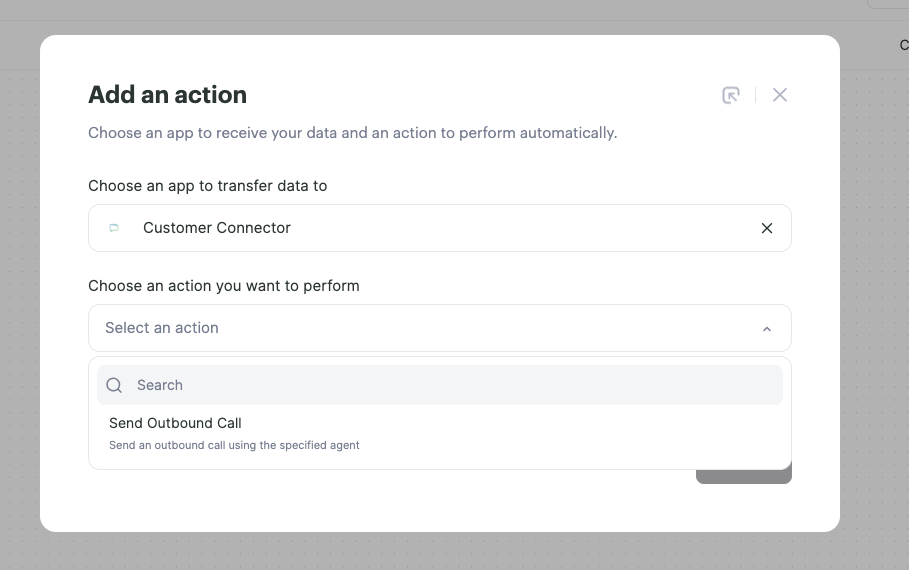Click the dialog subtitle about choosing an app

click(x=352, y=133)
